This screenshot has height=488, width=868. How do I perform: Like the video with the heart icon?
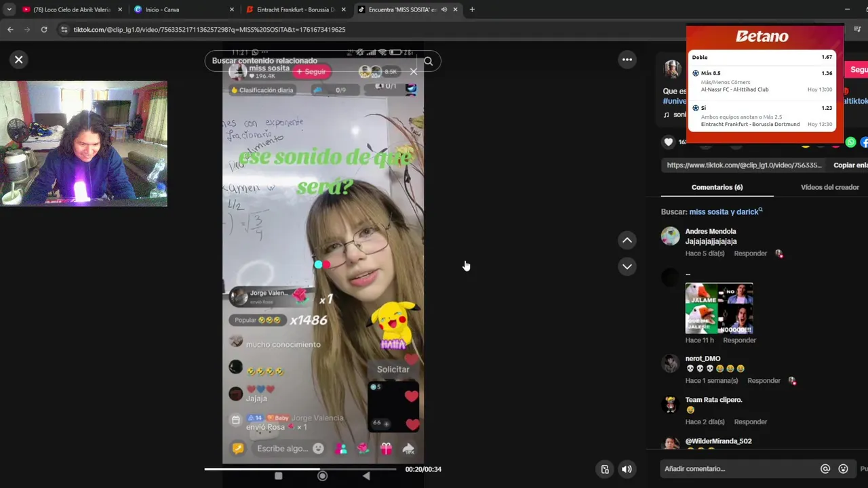click(x=669, y=142)
